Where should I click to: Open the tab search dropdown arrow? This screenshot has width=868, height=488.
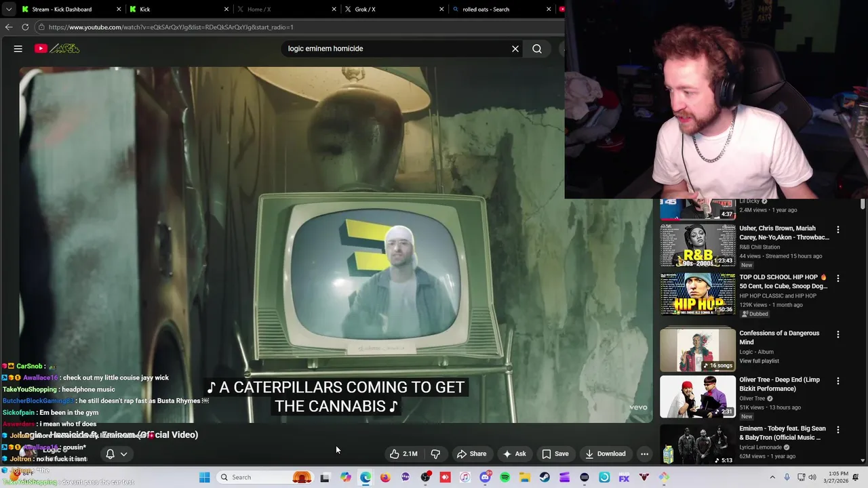(9, 9)
